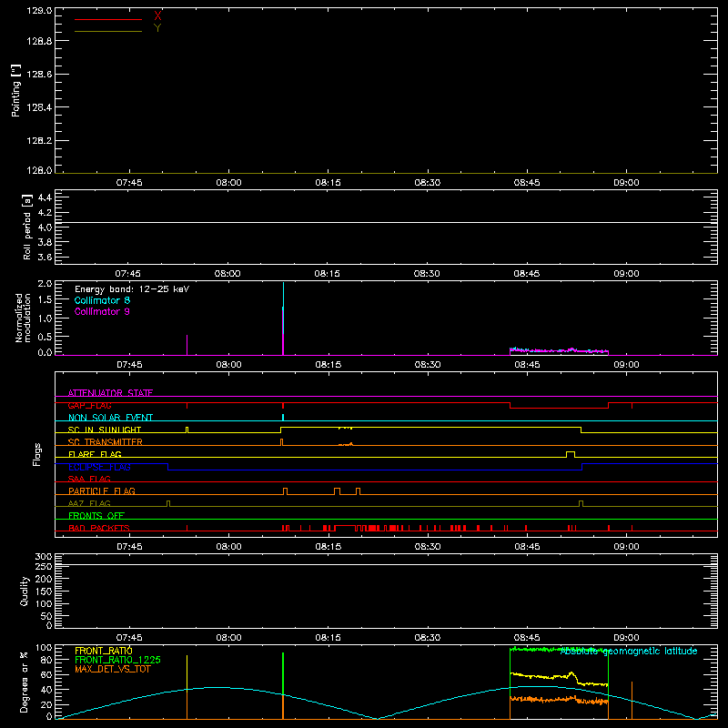Viewport: 728px width, 728px height.
Task: Click the SAA_FLAG label
Action: pos(89,479)
